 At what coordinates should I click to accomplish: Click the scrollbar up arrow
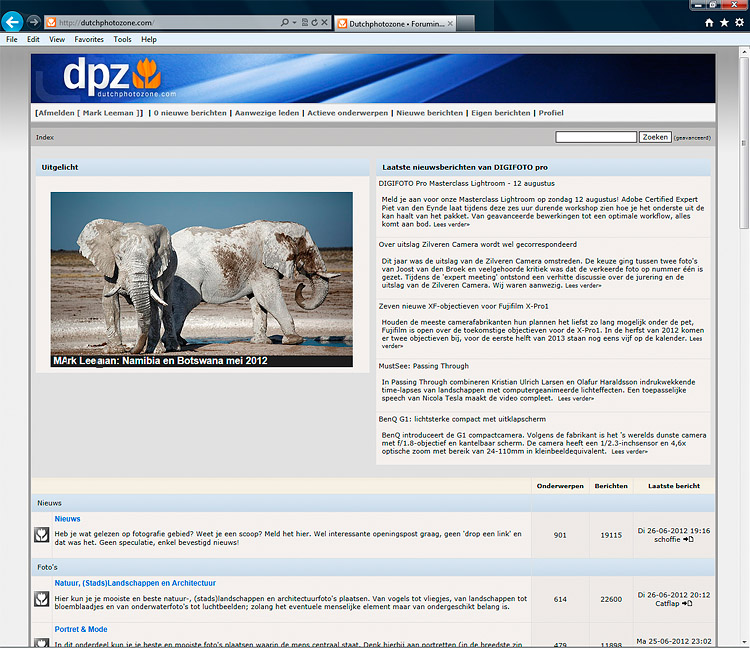pyautogui.click(x=744, y=51)
